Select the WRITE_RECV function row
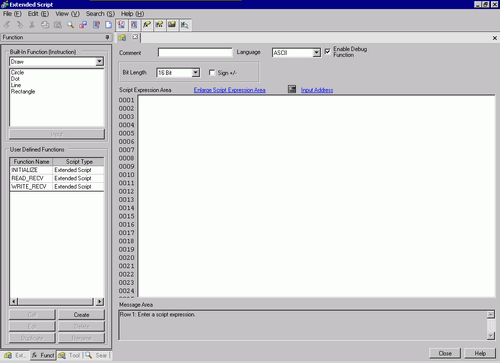The width and height of the screenshot is (500, 363). pos(57,187)
